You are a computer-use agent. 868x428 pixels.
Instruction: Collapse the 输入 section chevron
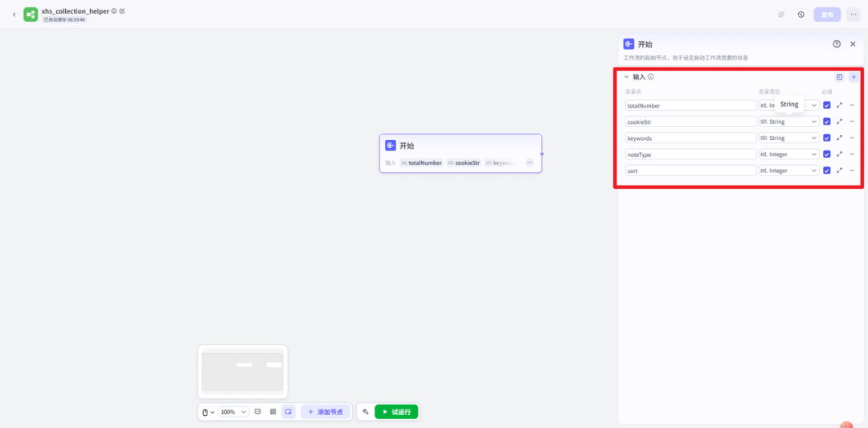coord(627,77)
